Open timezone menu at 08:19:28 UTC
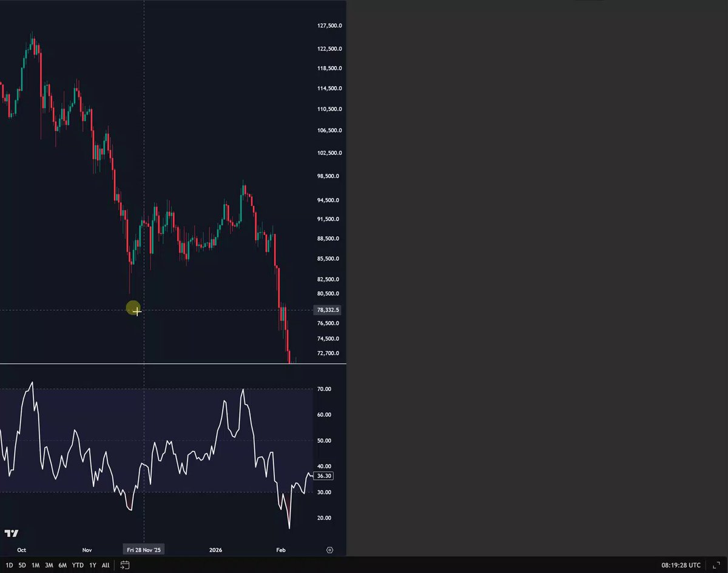Screen dimensions: 728x573 pos(681,565)
